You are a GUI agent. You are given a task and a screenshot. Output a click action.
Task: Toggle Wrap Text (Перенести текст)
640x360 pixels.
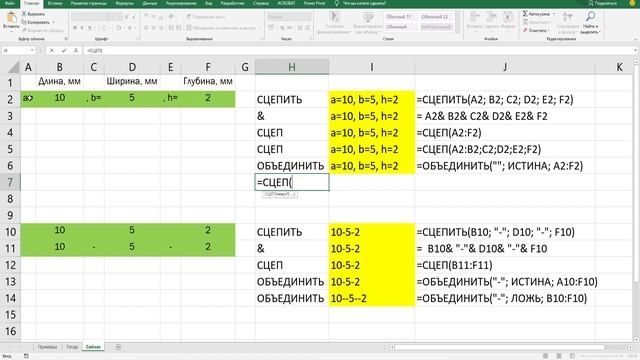(206, 17)
